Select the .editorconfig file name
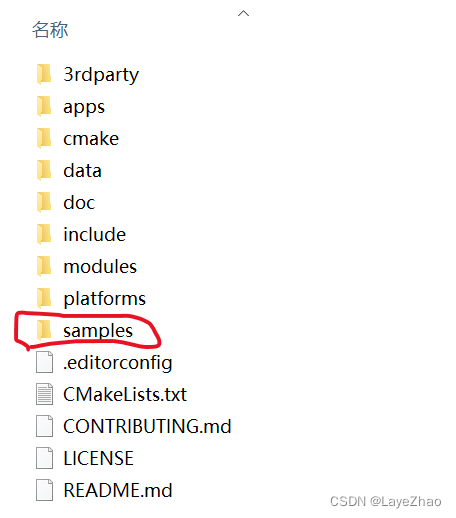 (118, 363)
